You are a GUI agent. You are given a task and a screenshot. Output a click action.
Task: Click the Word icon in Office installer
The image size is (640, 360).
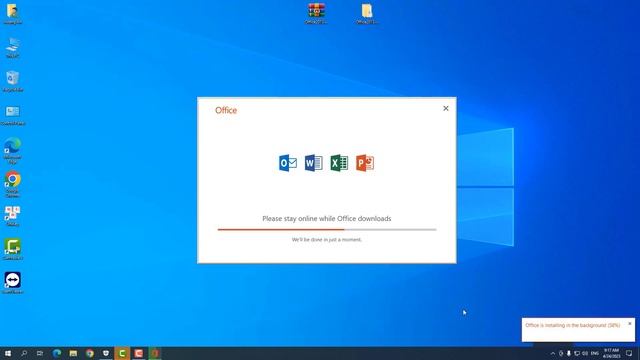click(x=313, y=163)
